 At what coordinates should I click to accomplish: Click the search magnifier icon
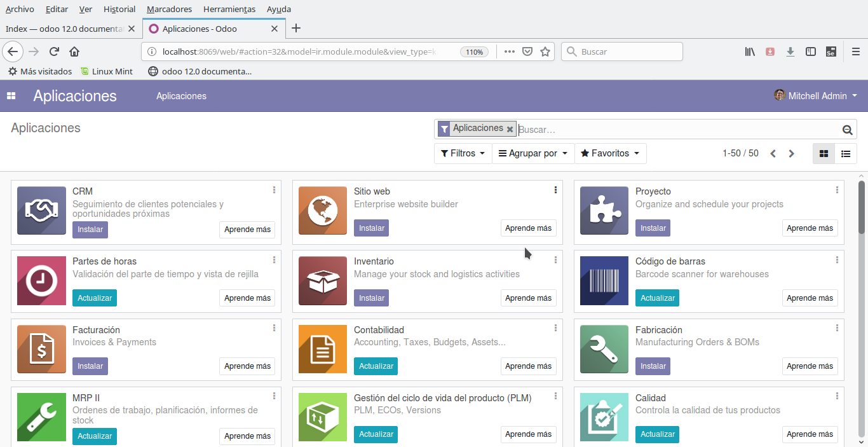(x=847, y=129)
